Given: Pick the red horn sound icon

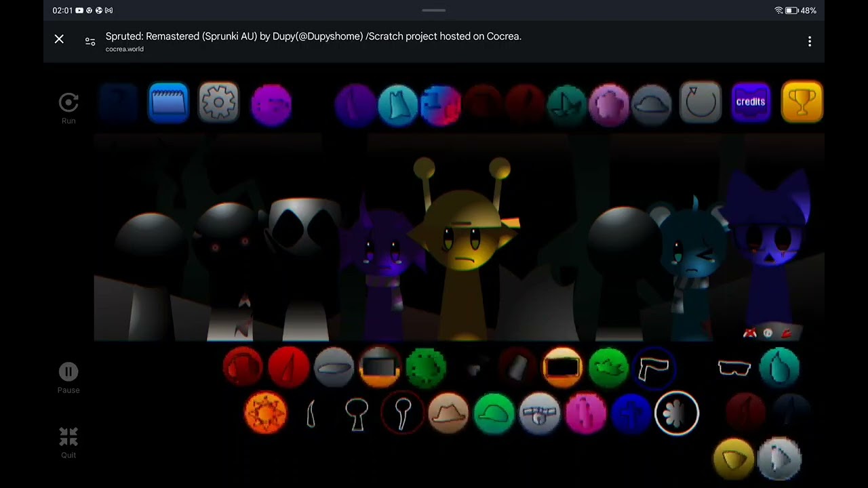Looking at the screenshot, I should (x=288, y=367).
